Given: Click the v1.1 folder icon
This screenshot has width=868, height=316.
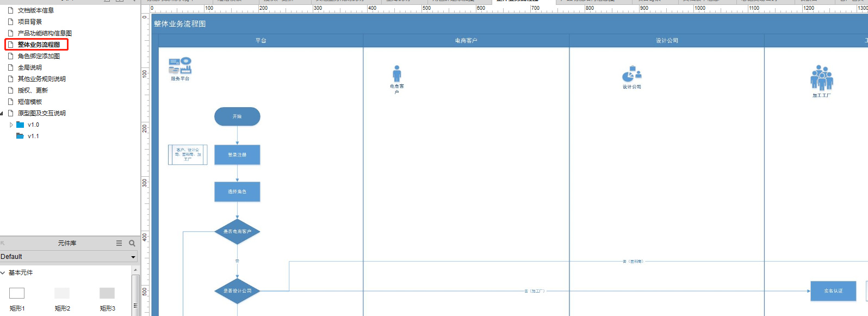Looking at the screenshot, I should tap(20, 136).
